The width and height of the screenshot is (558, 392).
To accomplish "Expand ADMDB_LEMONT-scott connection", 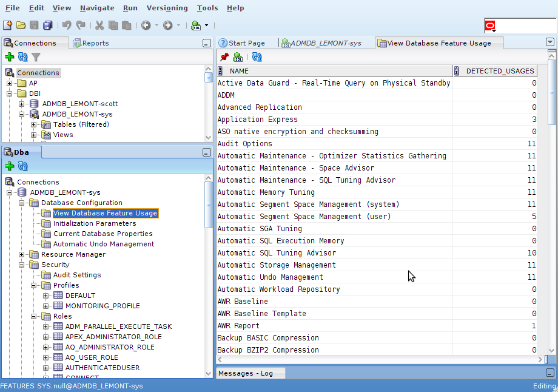I will pyautogui.click(x=22, y=104).
